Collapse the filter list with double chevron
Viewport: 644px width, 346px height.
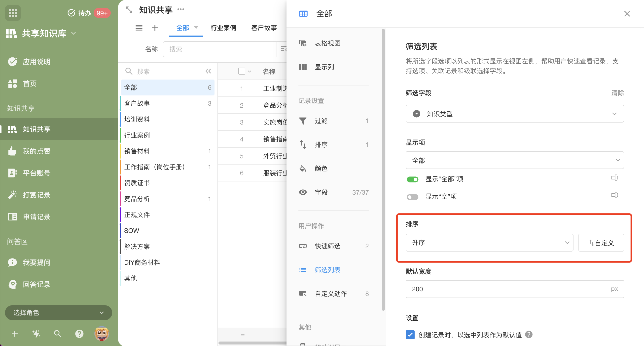[x=208, y=71]
